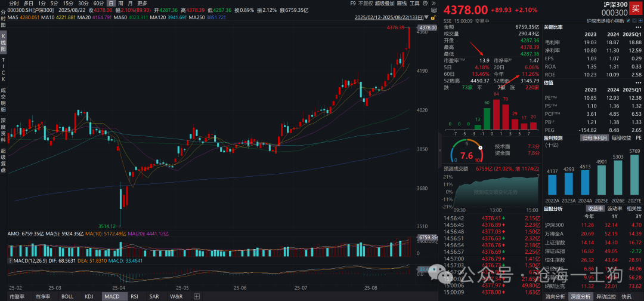This screenshot has height=301, width=644.
Task: Switch indicator to W&R
Action: click(177, 296)
